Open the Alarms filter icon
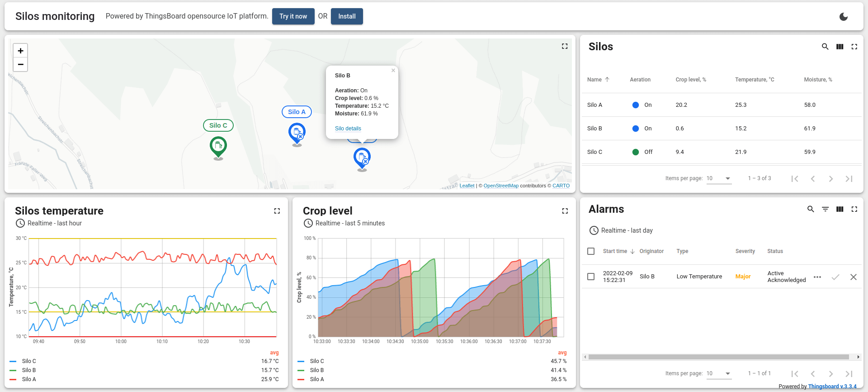 [825, 209]
